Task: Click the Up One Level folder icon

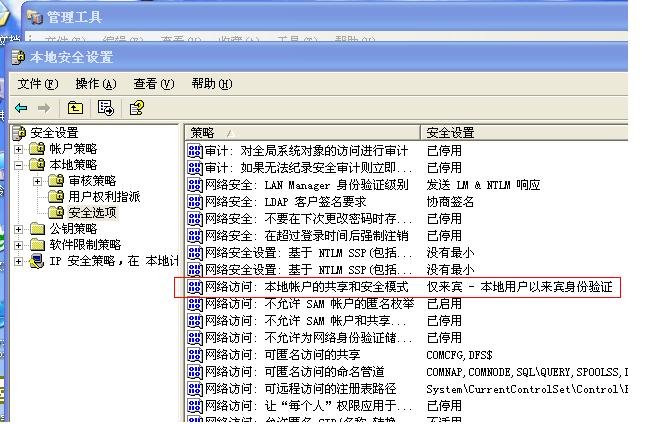Action: (75, 108)
